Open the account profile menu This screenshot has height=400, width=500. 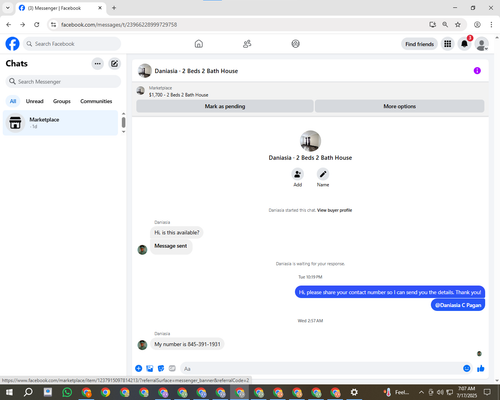[x=481, y=44]
